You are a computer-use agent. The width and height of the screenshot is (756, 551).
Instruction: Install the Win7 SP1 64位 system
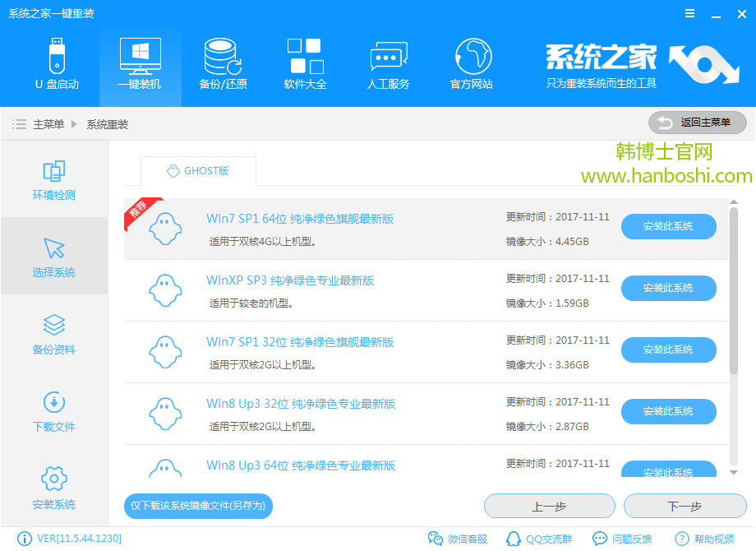[x=668, y=226]
